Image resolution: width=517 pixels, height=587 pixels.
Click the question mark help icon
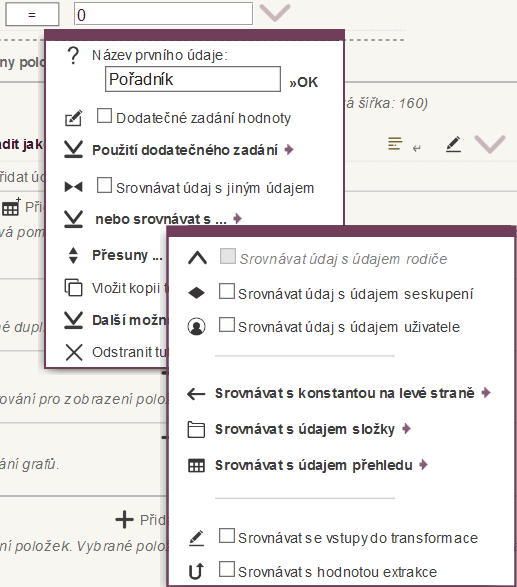(73, 56)
